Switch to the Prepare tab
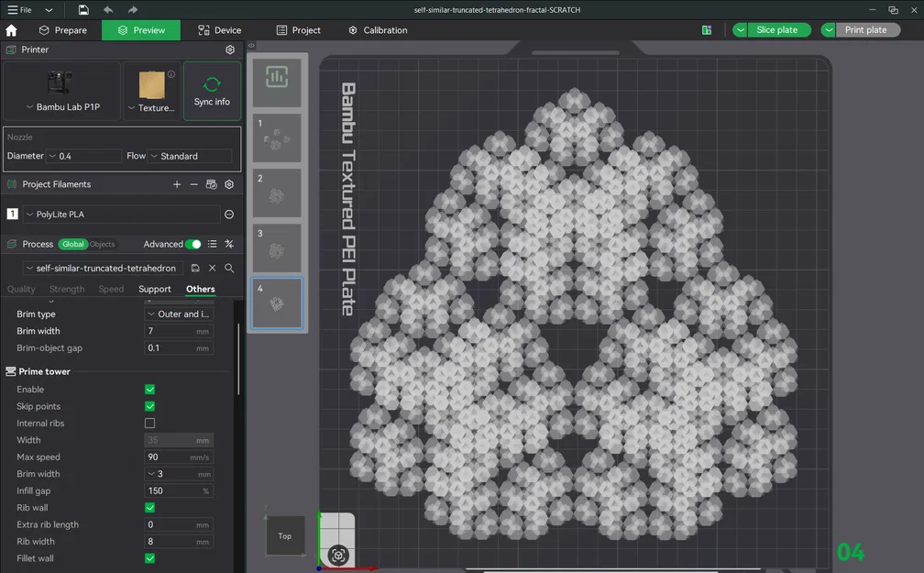 coord(63,30)
